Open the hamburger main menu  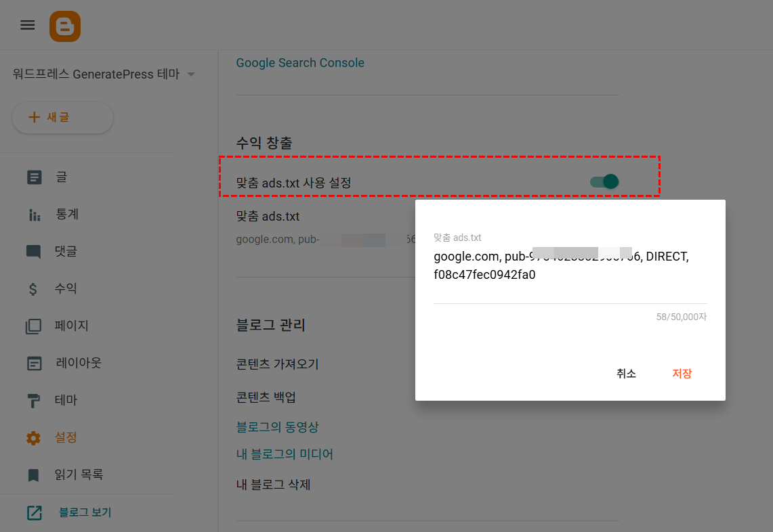pos(28,25)
